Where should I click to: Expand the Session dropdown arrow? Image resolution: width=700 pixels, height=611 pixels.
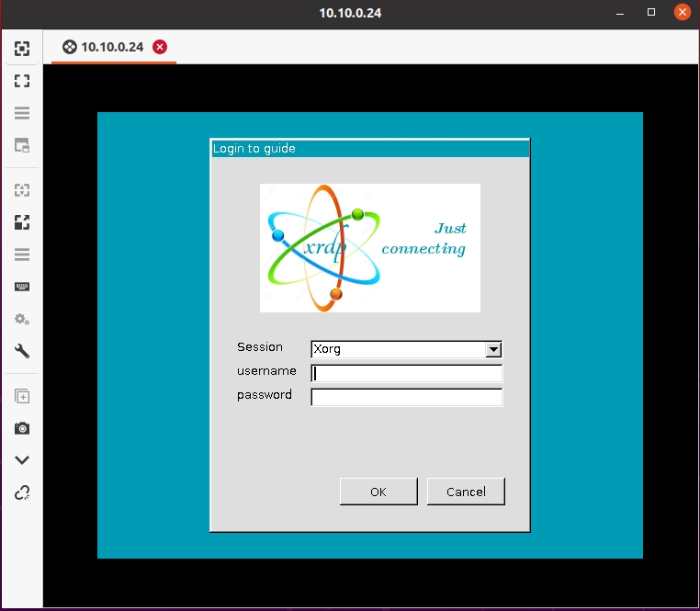[493, 349]
